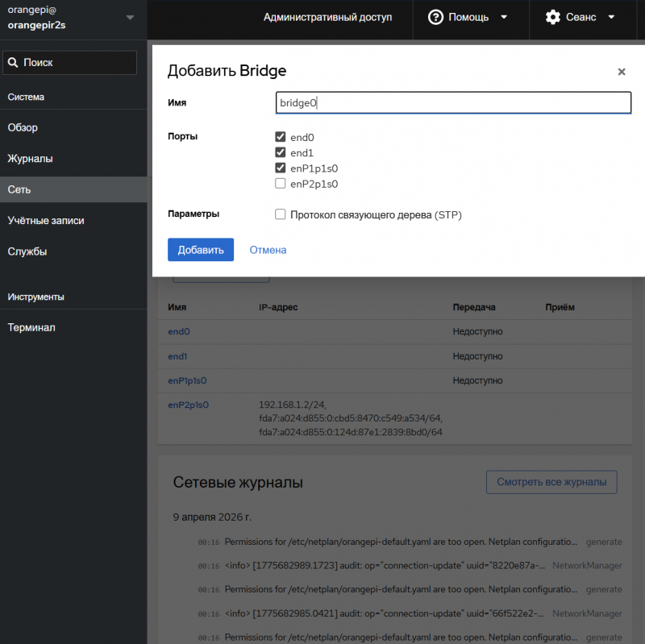Click the help question mark icon
Screen dimensions: 645x644
coord(435,17)
